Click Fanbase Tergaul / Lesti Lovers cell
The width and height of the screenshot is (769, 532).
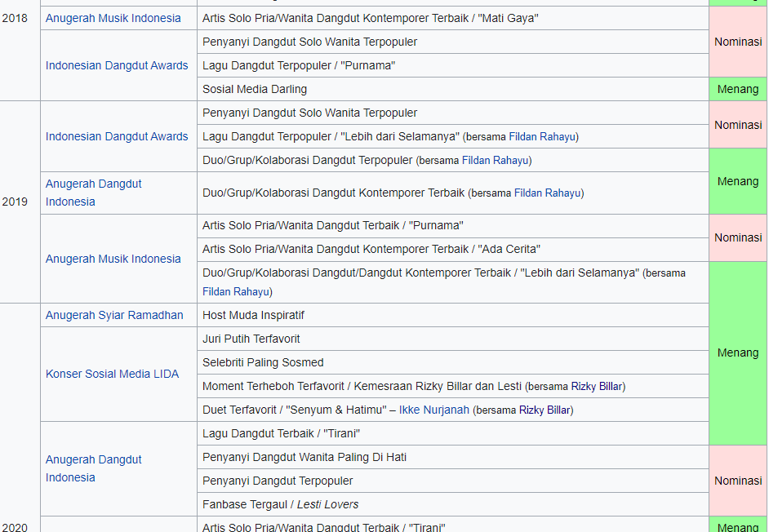tap(453, 504)
